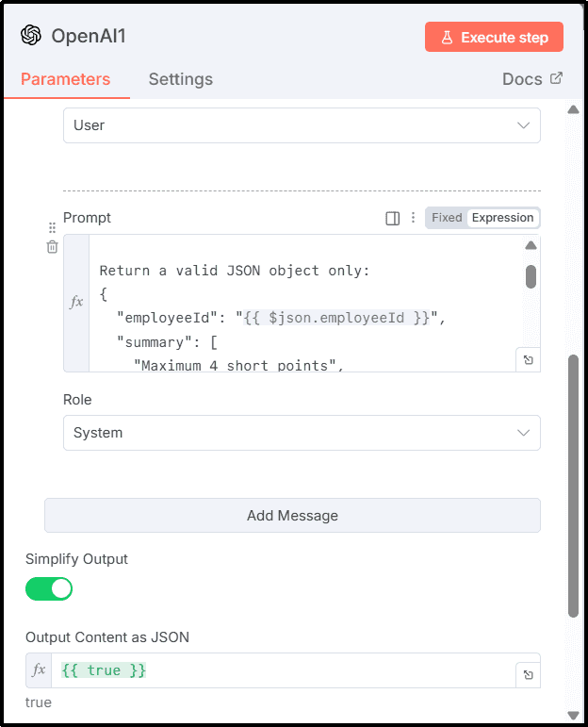Expand the Prompt editor with corner icon

[x=528, y=359]
